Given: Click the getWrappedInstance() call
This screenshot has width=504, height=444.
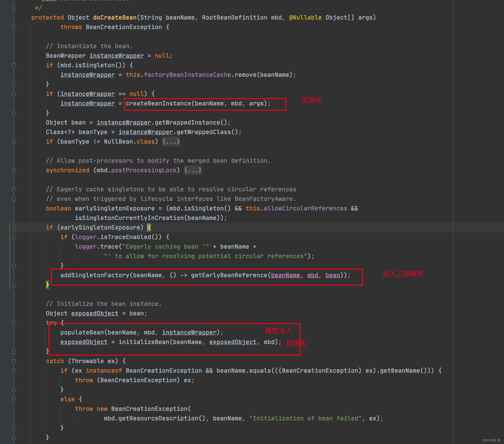Looking at the screenshot, I should (x=191, y=123).
